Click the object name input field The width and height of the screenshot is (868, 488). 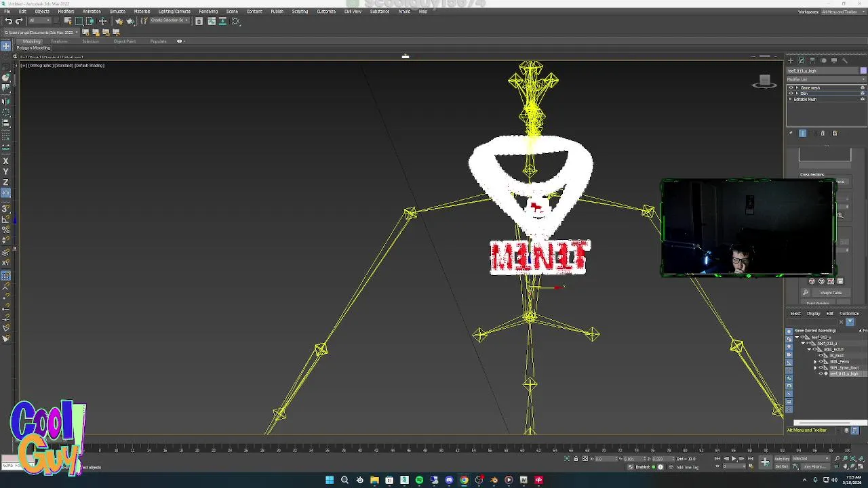(x=823, y=70)
